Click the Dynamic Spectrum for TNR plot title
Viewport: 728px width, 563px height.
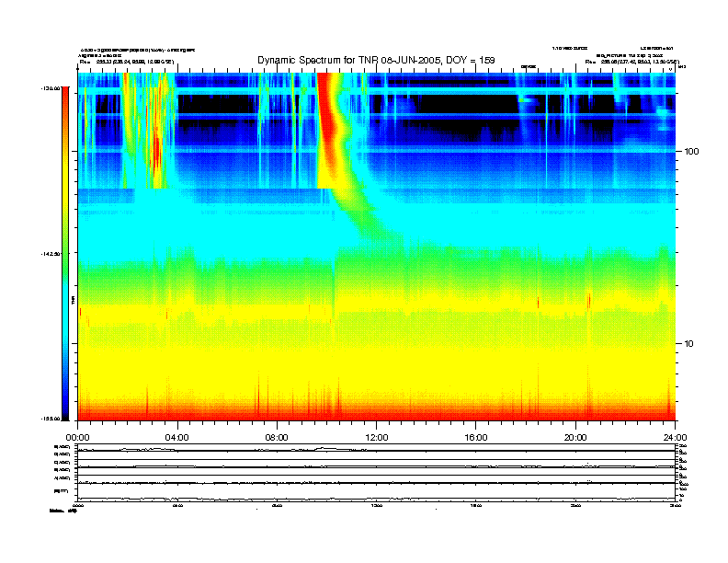376,61
